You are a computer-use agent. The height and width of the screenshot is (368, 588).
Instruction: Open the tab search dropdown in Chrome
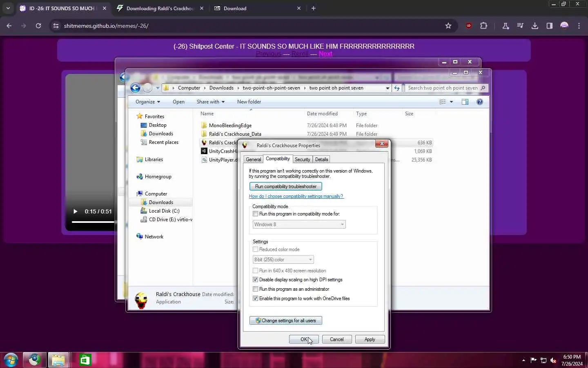click(x=8, y=8)
